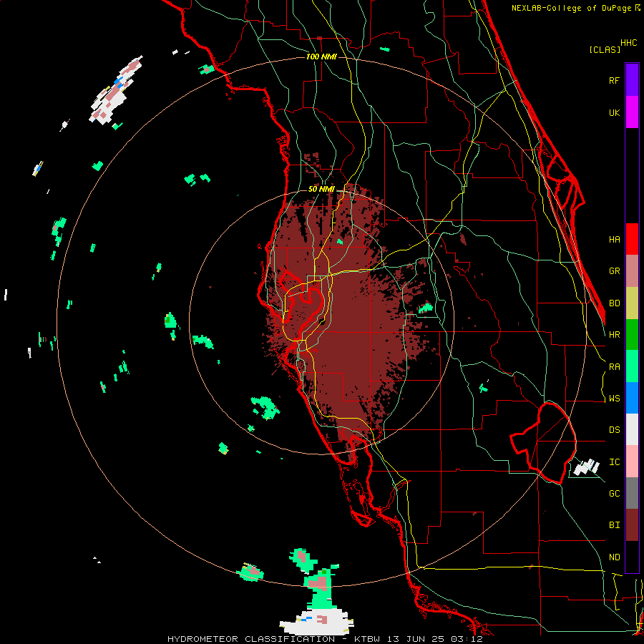
Task: Click the RA legend label
Action: 614,367
